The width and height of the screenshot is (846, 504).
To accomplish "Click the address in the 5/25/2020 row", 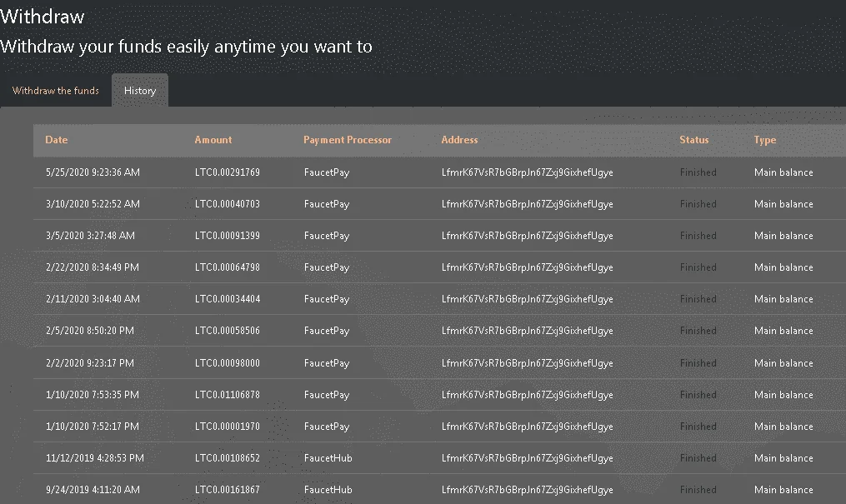I will (x=527, y=172).
